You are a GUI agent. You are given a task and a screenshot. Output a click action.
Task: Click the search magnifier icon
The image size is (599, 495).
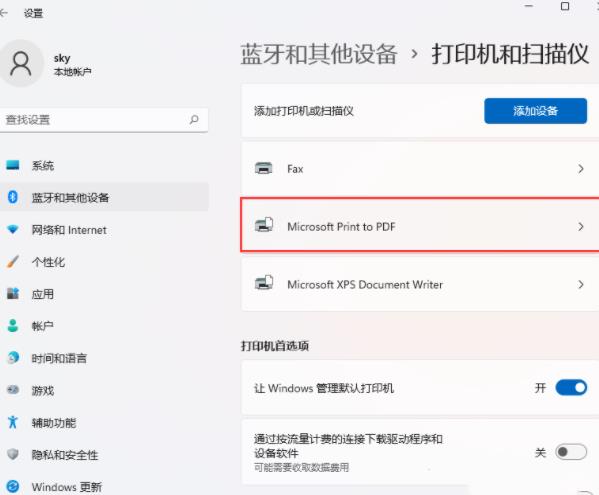[194, 120]
